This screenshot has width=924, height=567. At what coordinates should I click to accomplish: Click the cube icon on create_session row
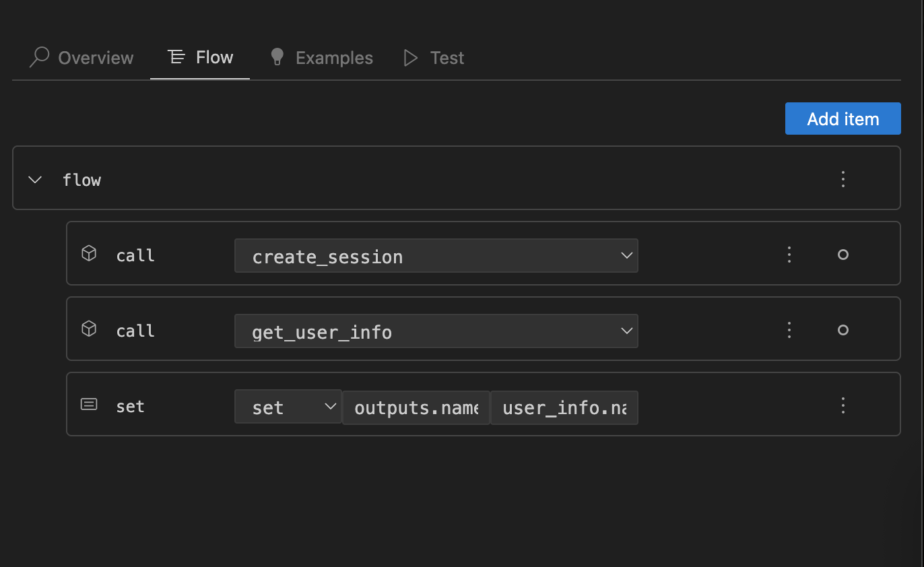coord(89,253)
